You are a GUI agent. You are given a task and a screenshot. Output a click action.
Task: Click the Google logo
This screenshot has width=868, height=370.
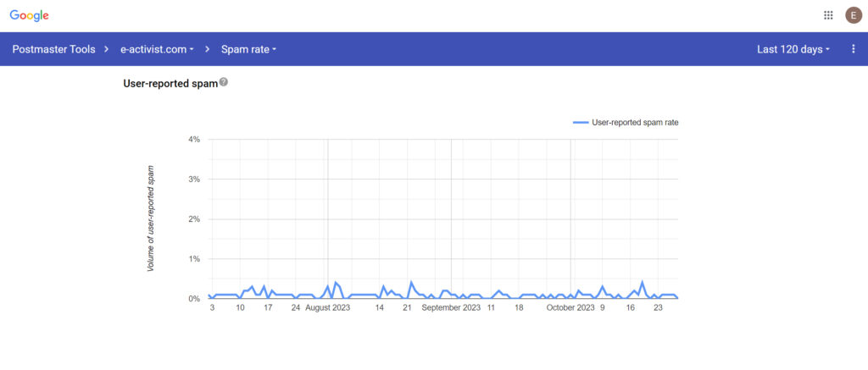(x=29, y=15)
